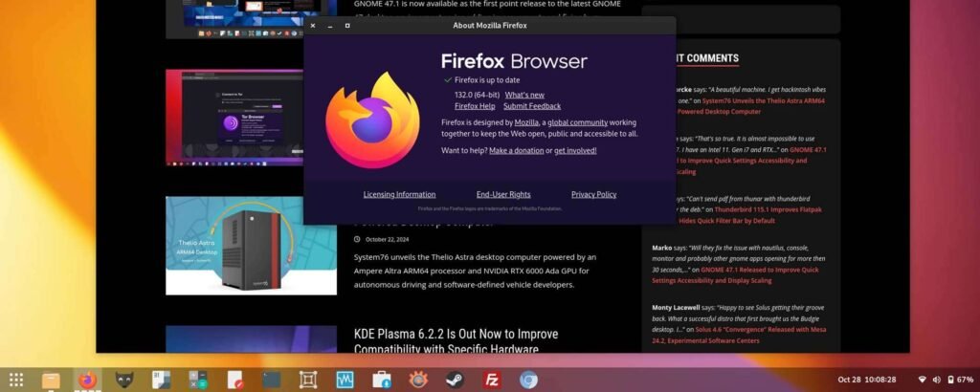Click the commenter name Monty Lacewell
Screen dimensions: 980x392
point(676,308)
